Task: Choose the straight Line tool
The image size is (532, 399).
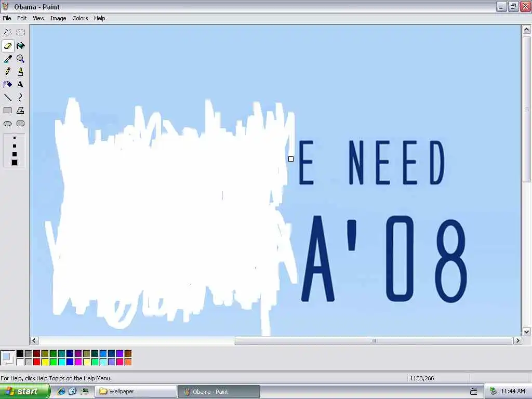Action: 7,98
